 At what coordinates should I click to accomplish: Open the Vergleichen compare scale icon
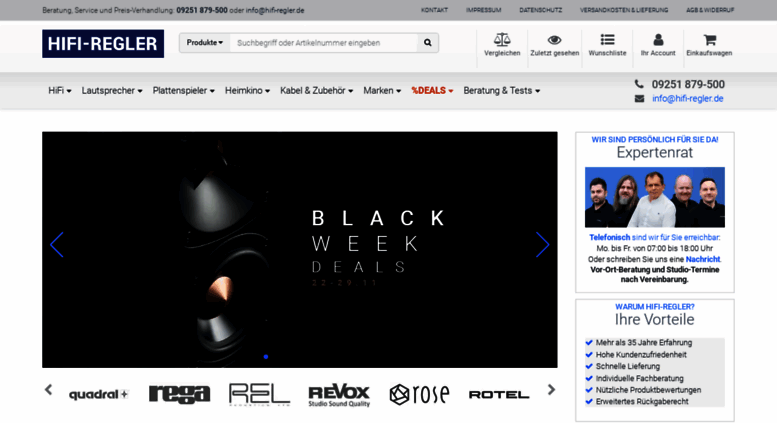tap(502, 40)
